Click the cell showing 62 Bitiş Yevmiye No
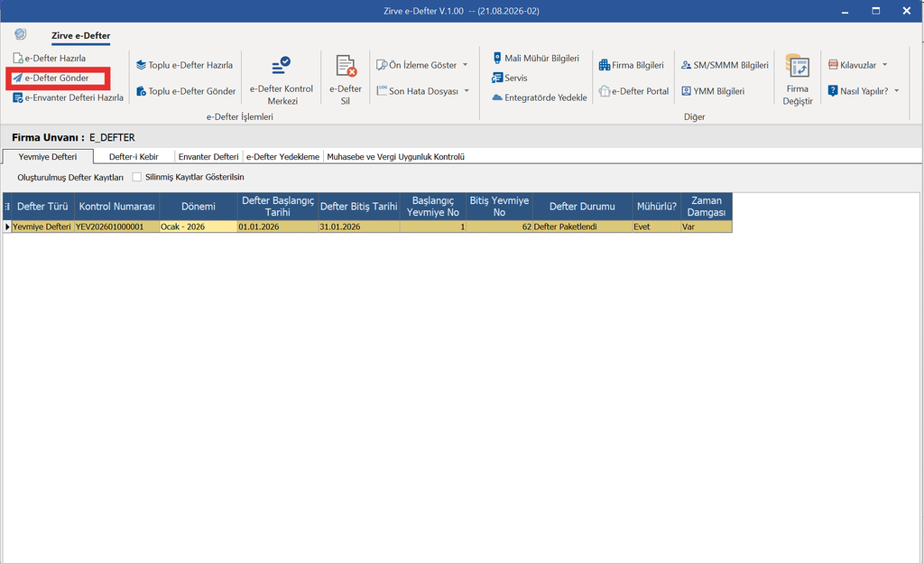The height and width of the screenshot is (564, 924). [x=499, y=227]
